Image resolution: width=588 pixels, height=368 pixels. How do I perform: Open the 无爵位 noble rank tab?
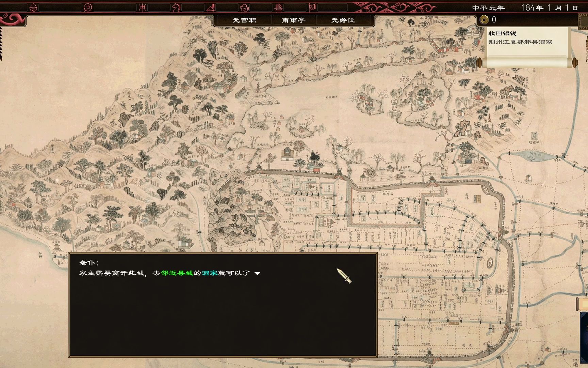click(x=343, y=20)
